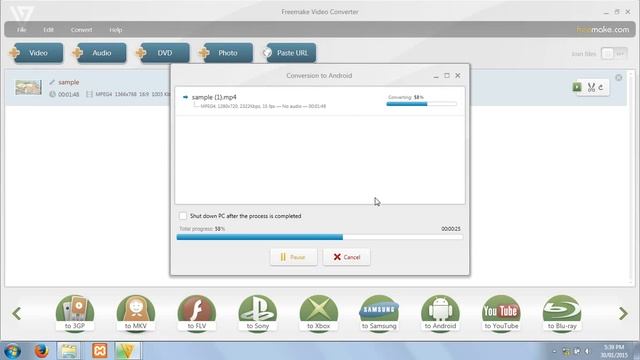Open the volume tray icon
640x360 pixels.
(587, 351)
